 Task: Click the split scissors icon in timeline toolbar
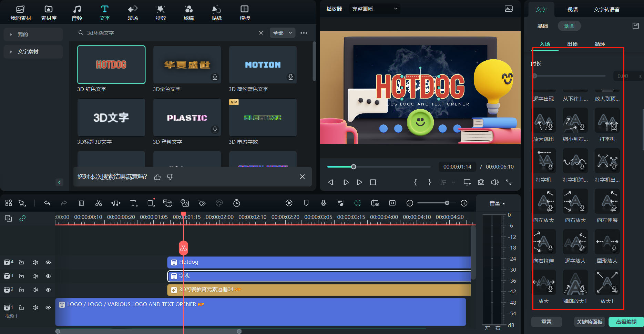click(99, 203)
